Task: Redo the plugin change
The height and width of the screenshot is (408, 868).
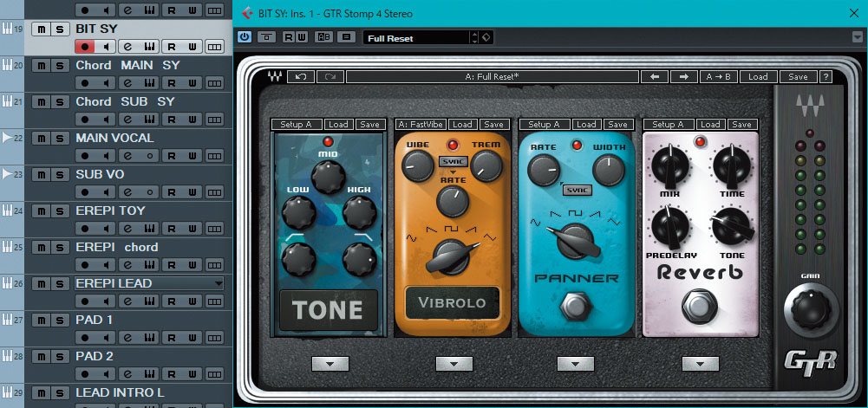Action: pos(330,77)
